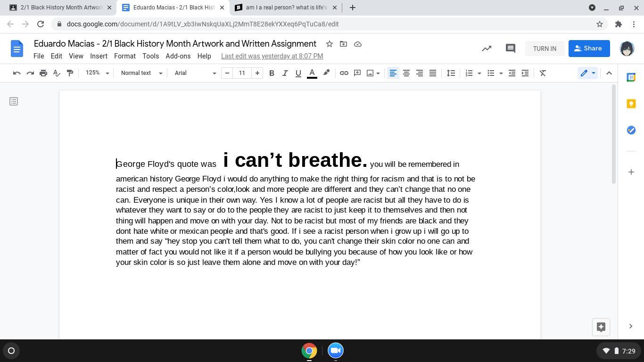
Task: Add a comment from the toolbar
Action: coord(357,73)
